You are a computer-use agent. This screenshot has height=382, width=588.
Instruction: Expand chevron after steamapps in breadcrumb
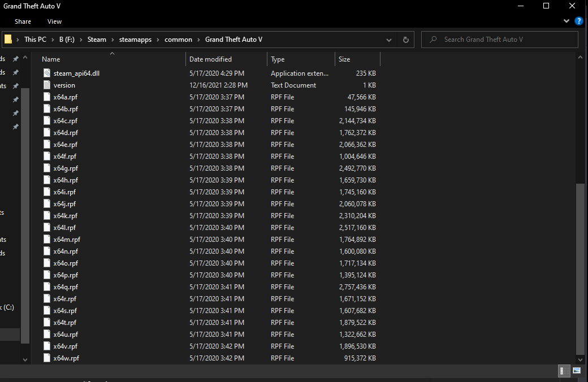(158, 40)
